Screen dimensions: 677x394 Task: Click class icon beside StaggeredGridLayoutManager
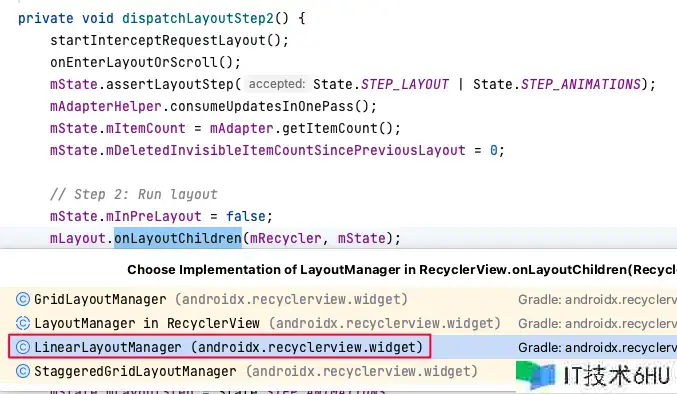[x=22, y=371]
